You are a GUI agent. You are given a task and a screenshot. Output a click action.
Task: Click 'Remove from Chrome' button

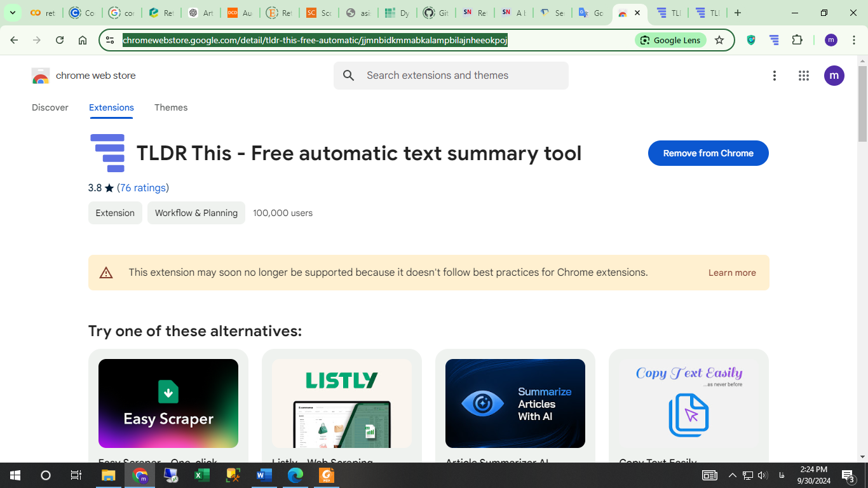(709, 153)
